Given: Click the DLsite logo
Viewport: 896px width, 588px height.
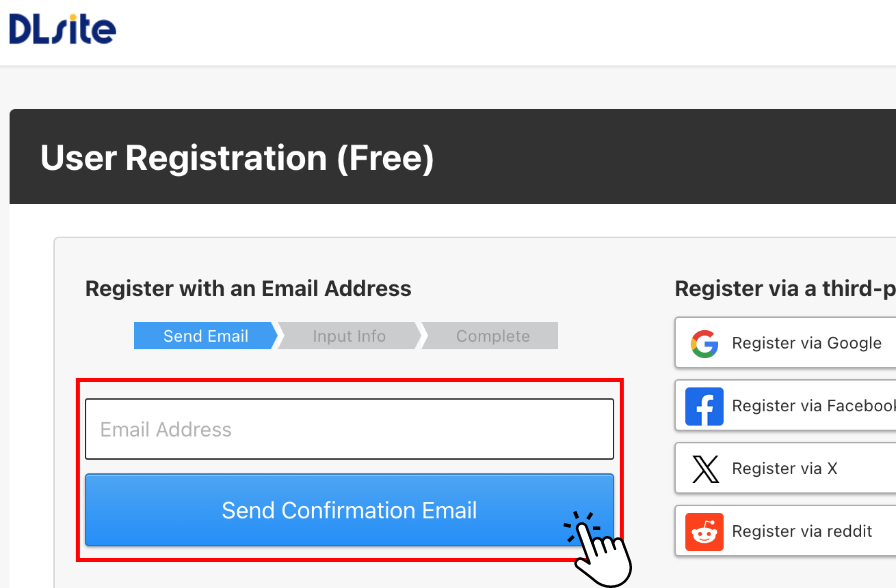Looking at the screenshot, I should point(63,28).
